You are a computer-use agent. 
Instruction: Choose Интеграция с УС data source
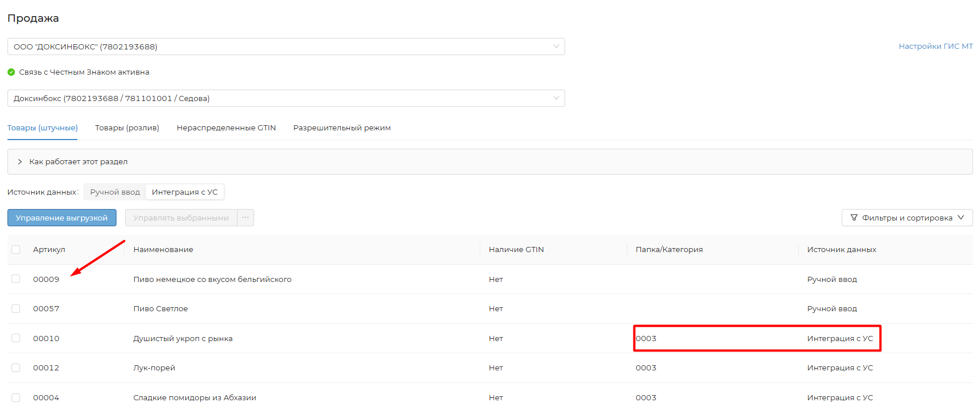(185, 192)
